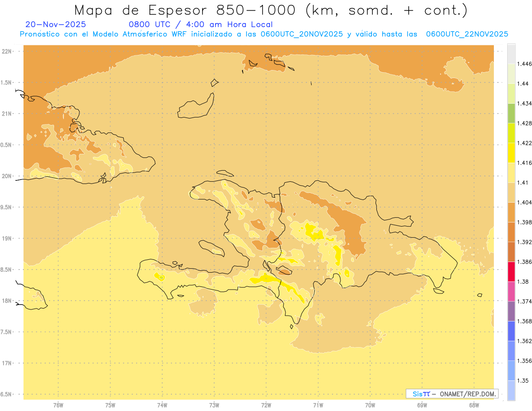Viewport: 532px width, 411px height.
Task: Click the '21N' latitude label
Action: click(x=6, y=114)
